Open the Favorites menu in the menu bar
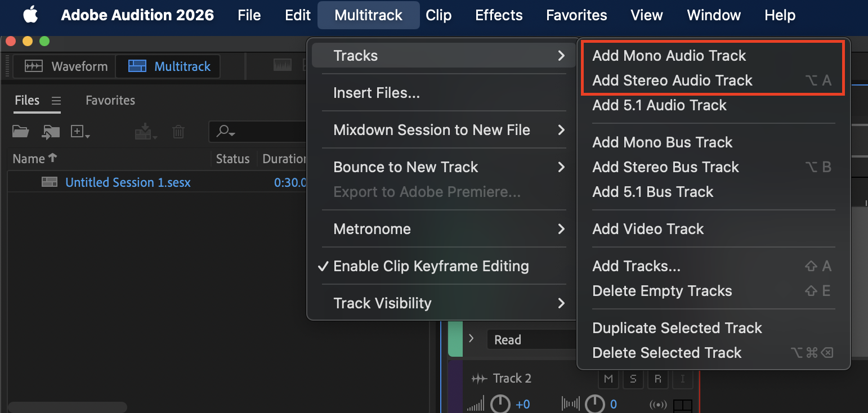 point(576,15)
